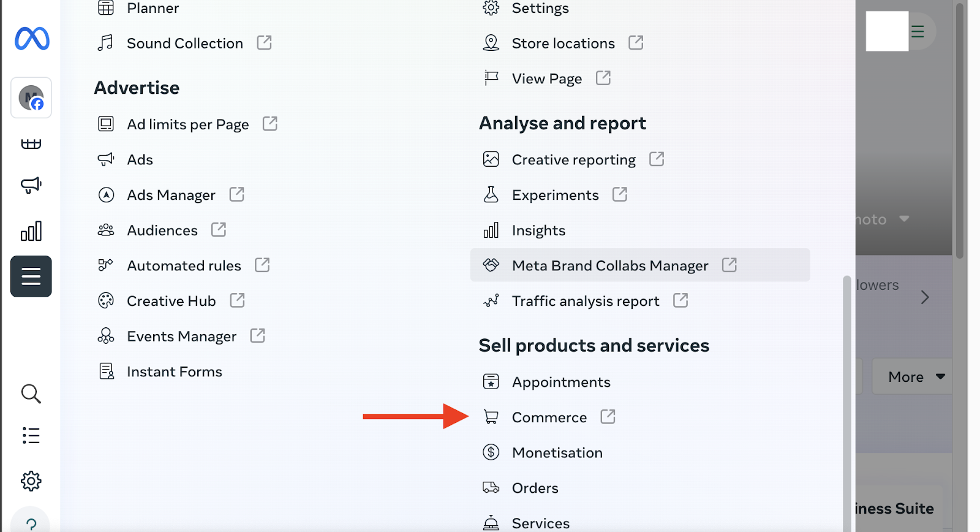The height and width of the screenshot is (532, 980).
Task: Open the Ads megaphone icon in sidebar
Action: tap(31, 185)
